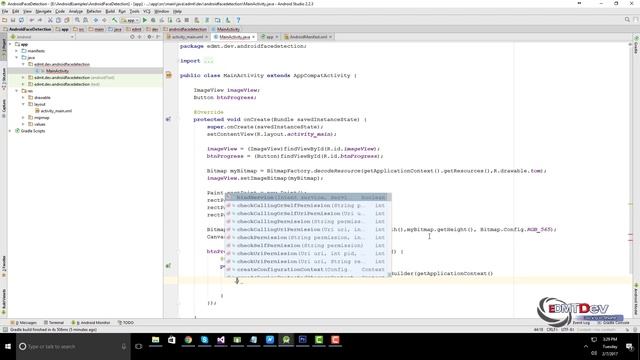This screenshot has height=360, width=640.
Task: Open Skype from the taskbar
Action: coord(204,340)
